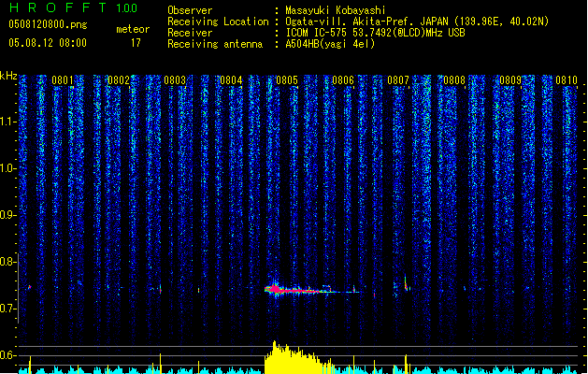
Task: Click the Observer label
Action: tap(190, 10)
